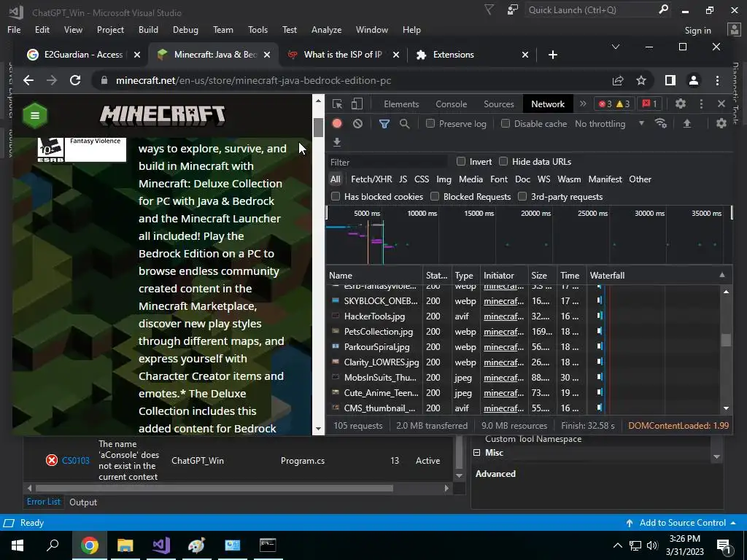Viewport: 747px width, 560px height.
Task: Open network search with the magnifier icon
Action: 404,124
